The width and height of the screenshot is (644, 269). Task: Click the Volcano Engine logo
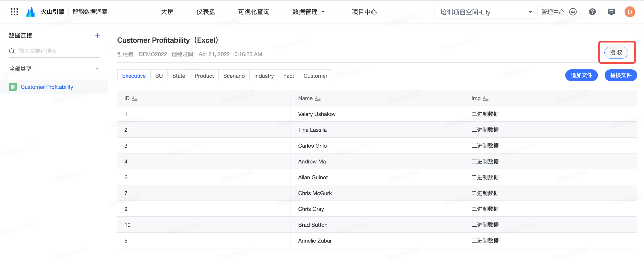tap(31, 12)
